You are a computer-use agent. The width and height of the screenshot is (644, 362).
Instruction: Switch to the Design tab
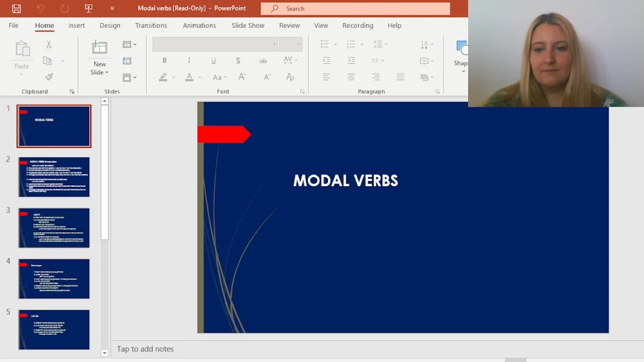click(x=110, y=25)
